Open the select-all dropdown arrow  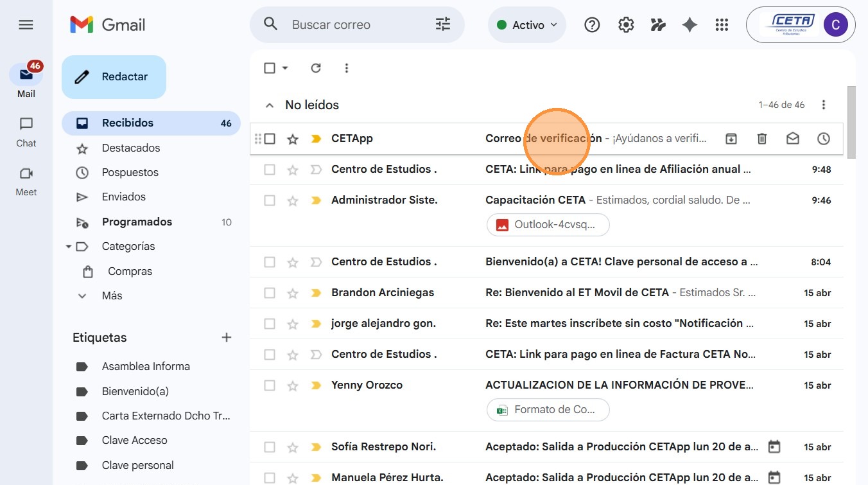click(x=285, y=68)
